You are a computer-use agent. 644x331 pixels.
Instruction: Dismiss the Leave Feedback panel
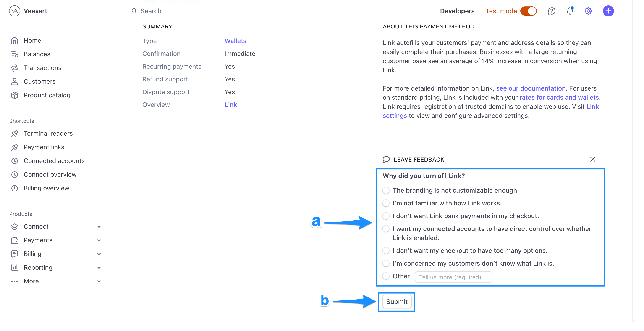click(x=593, y=159)
